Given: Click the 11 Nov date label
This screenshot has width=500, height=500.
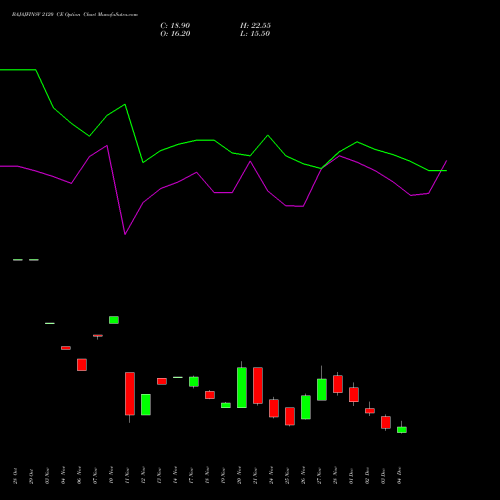Looking at the screenshot, I should click(127, 476).
